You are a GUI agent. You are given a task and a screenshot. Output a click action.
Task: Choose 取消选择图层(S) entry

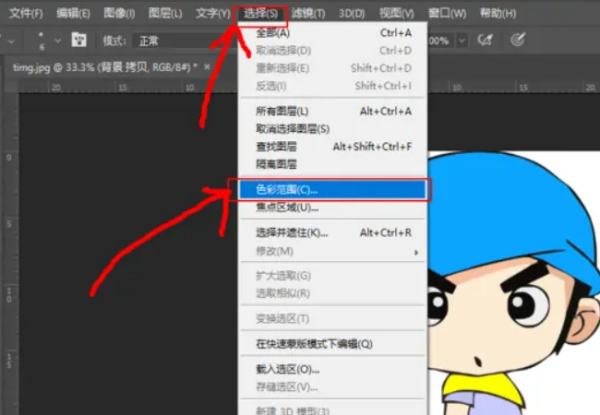pyautogui.click(x=333, y=129)
